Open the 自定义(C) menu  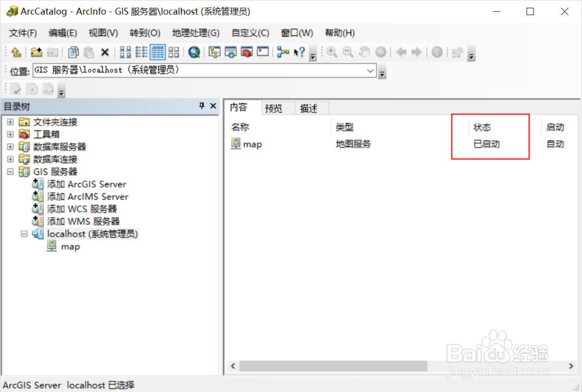(x=250, y=33)
